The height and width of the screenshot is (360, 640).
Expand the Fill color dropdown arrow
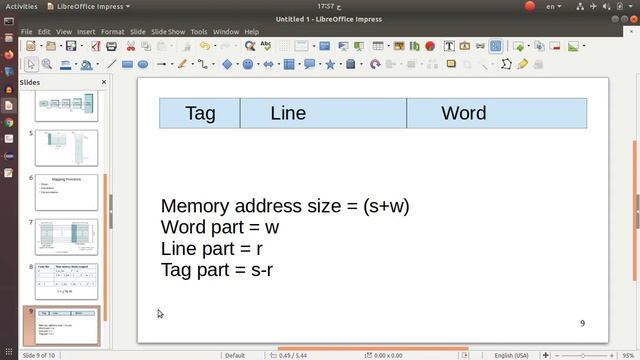point(97,64)
